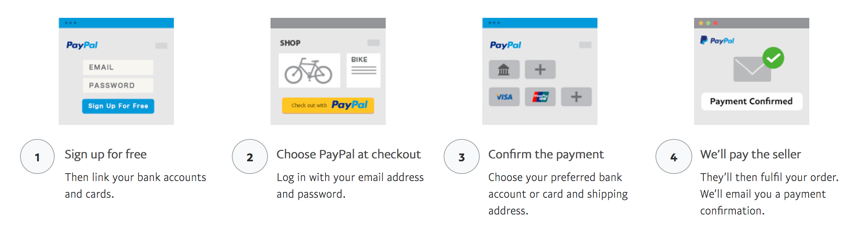Click the plus icon beside the bank
The height and width of the screenshot is (226, 868).
540,70
